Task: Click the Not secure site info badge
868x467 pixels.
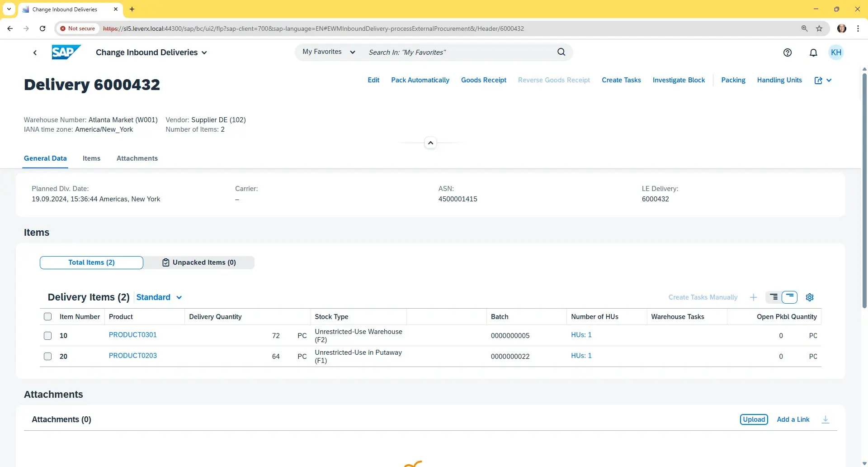Action: pos(78,29)
